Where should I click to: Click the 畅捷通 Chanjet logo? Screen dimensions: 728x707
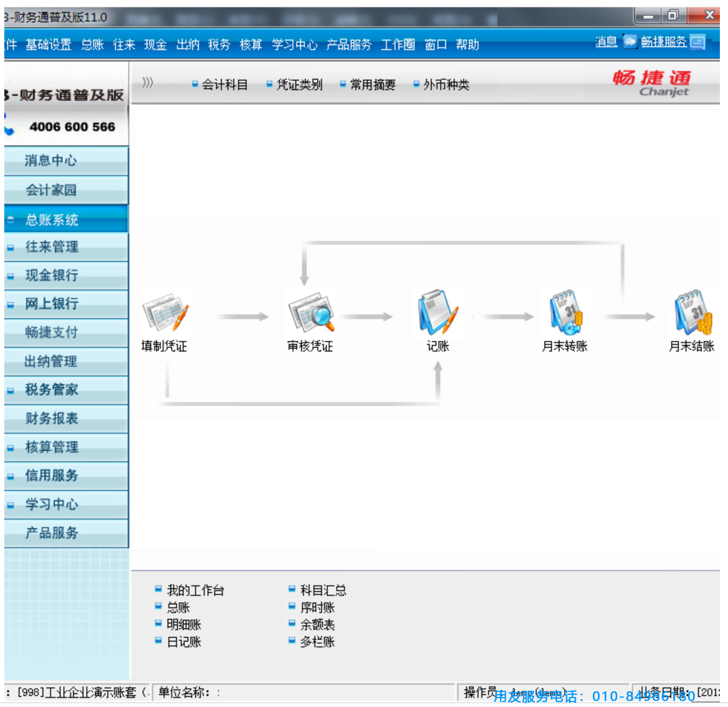(x=652, y=83)
